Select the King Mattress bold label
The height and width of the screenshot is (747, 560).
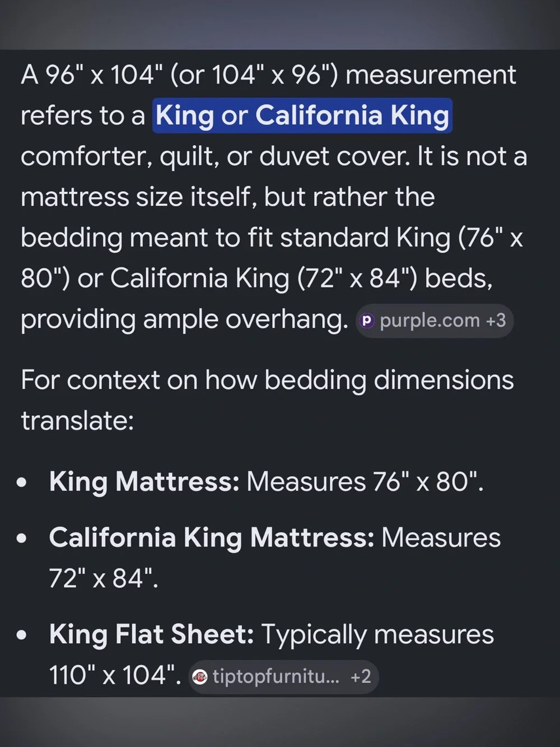tap(144, 481)
